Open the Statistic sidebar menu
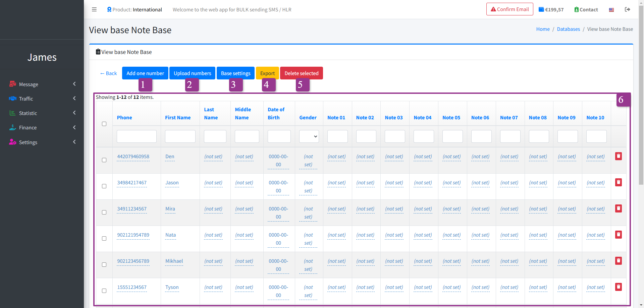The width and height of the screenshot is (644, 308). [x=42, y=113]
